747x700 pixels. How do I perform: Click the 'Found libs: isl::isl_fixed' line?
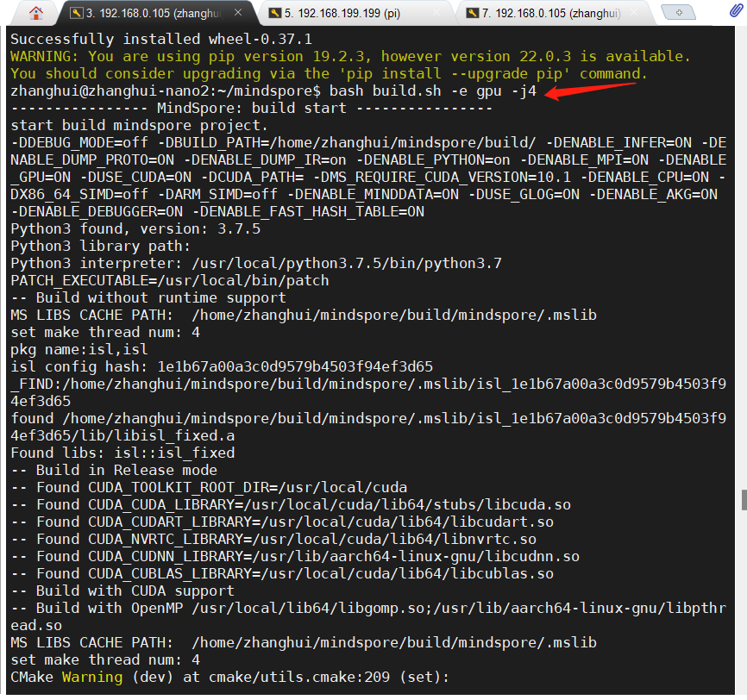122,453
